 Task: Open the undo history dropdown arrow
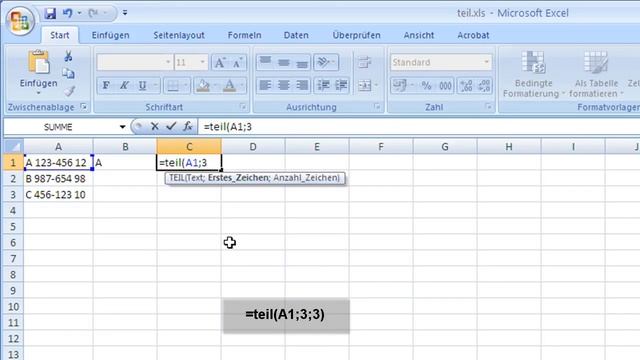click(79, 13)
